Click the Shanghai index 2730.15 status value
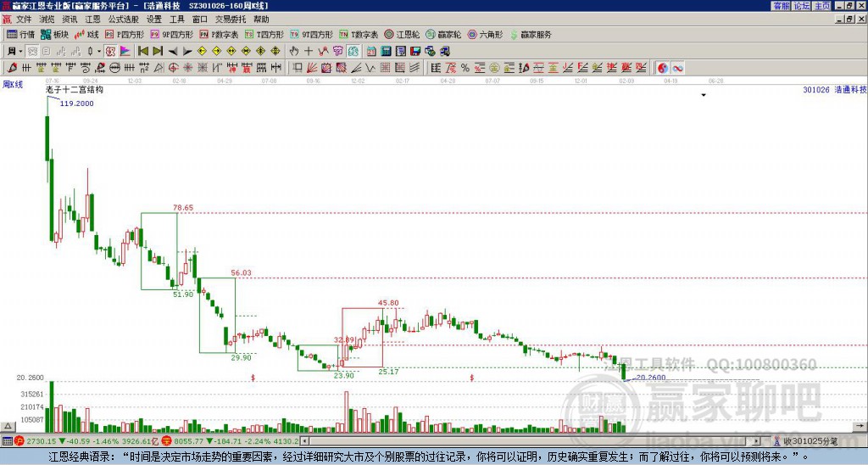This screenshot has width=868, height=465. pos(42,441)
